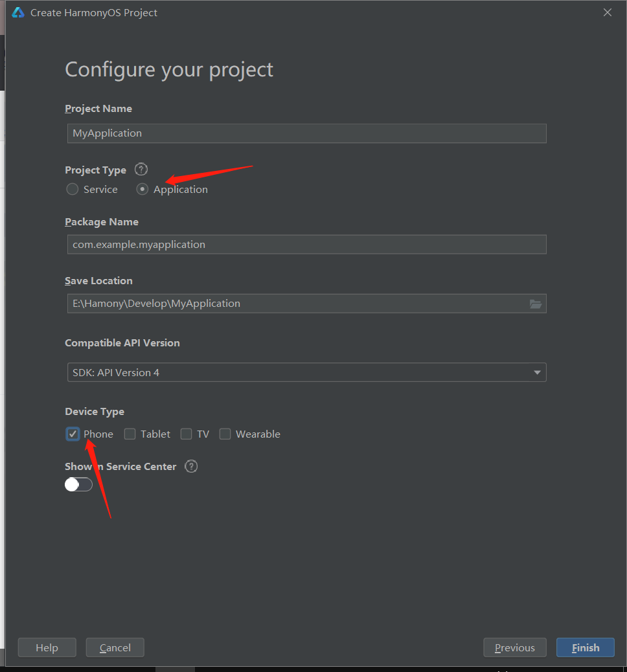
Task: Click the 'Configure your project' heading
Action: click(169, 69)
